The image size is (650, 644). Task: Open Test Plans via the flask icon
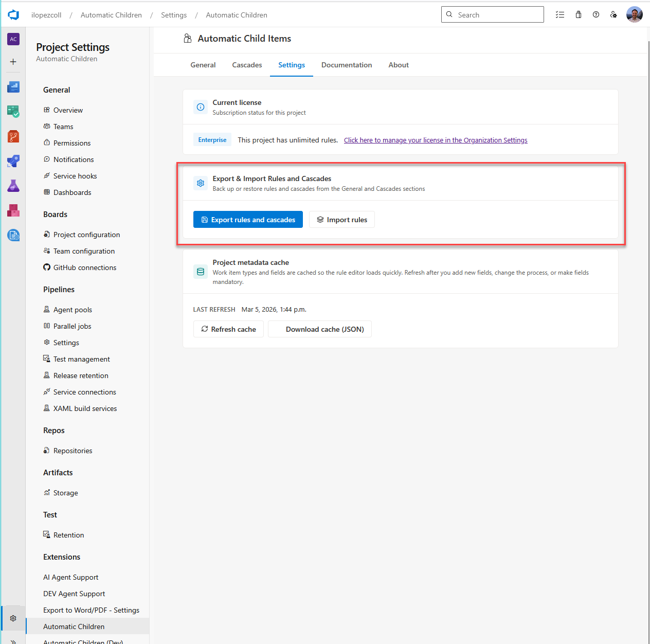click(x=13, y=186)
